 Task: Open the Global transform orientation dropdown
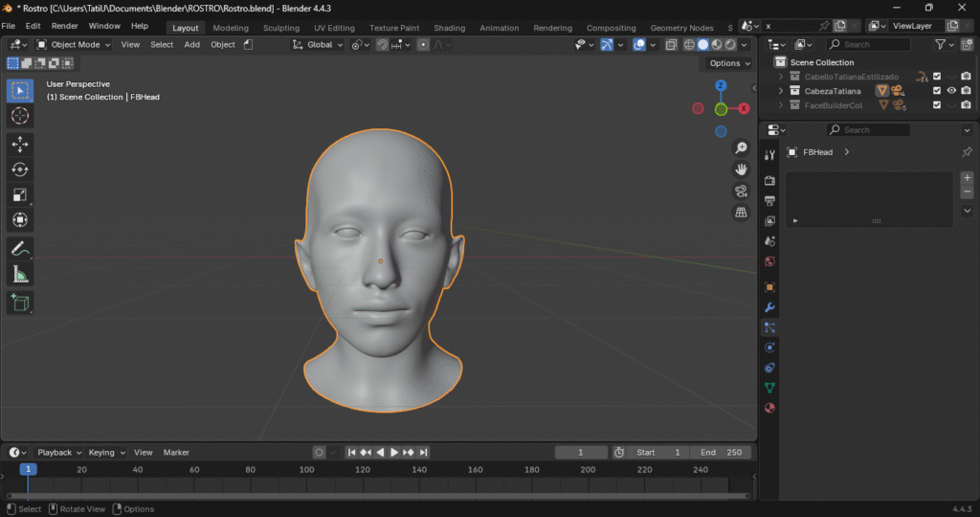coord(319,44)
